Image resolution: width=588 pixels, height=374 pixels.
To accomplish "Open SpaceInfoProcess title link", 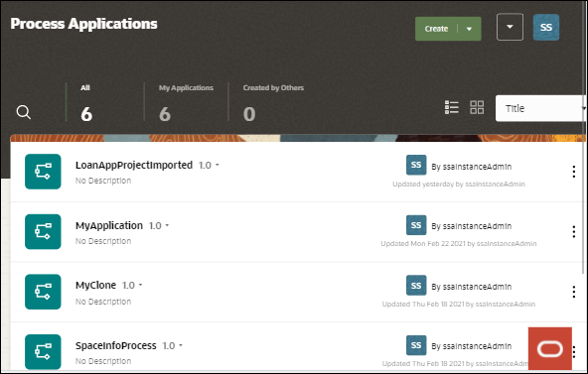I will point(116,345).
